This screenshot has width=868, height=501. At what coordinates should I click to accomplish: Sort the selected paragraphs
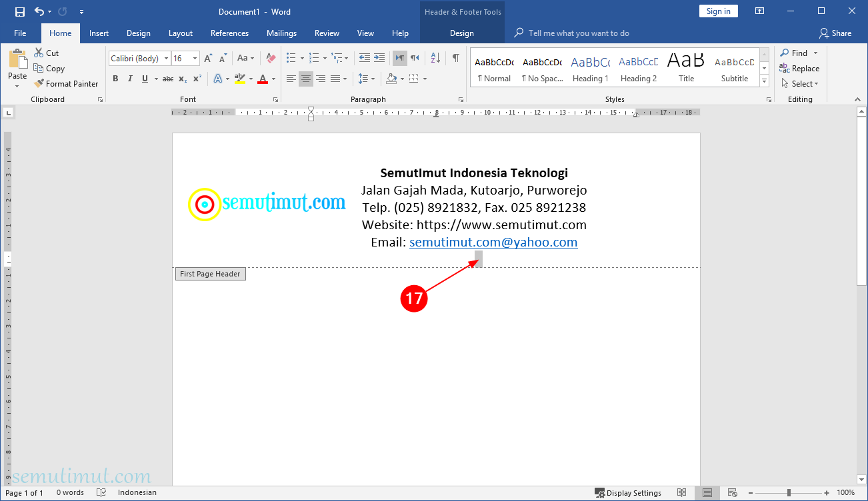click(x=435, y=58)
